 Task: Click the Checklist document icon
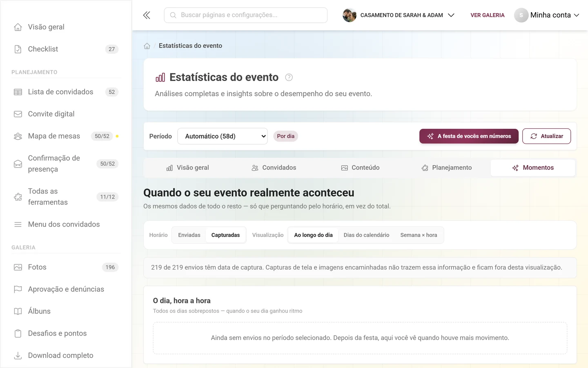click(x=18, y=49)
